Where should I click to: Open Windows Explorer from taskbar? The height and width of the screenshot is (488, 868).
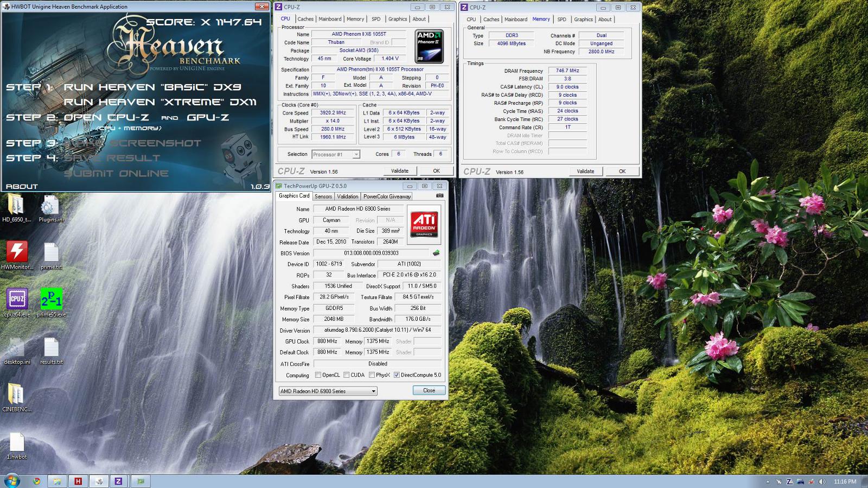[57, 481]
